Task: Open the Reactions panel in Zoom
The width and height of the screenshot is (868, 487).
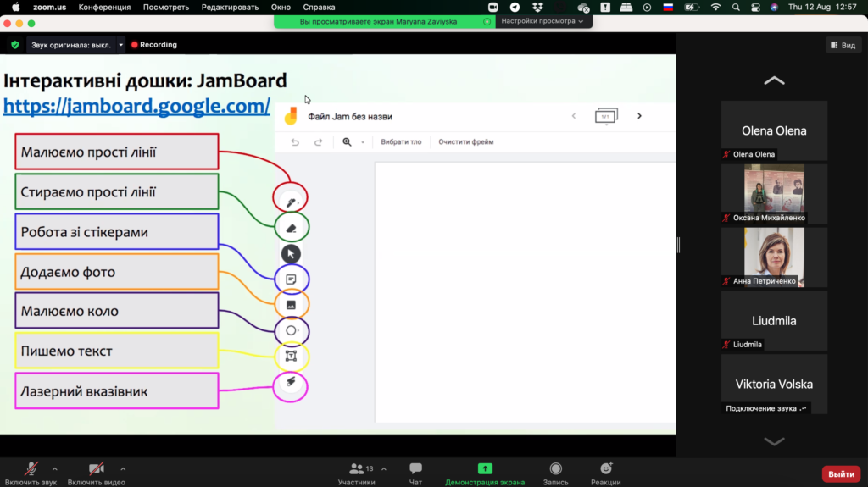Action: click(x=605, y=473)
